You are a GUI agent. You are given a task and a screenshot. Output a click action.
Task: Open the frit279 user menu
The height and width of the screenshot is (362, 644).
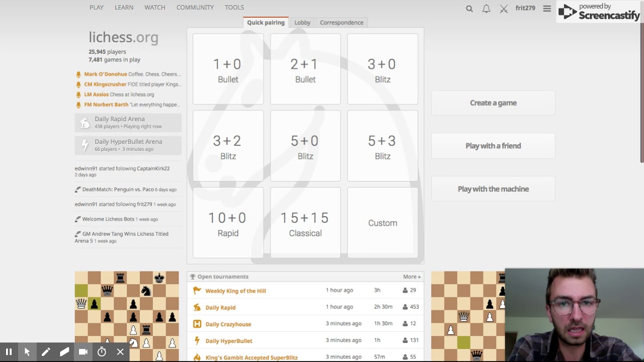pos(525,8)
